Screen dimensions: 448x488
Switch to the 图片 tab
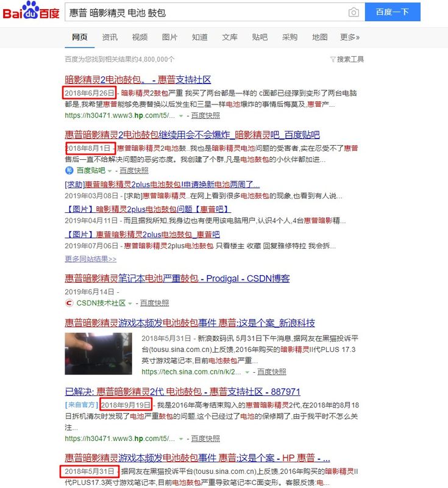(x=169, y=37)
